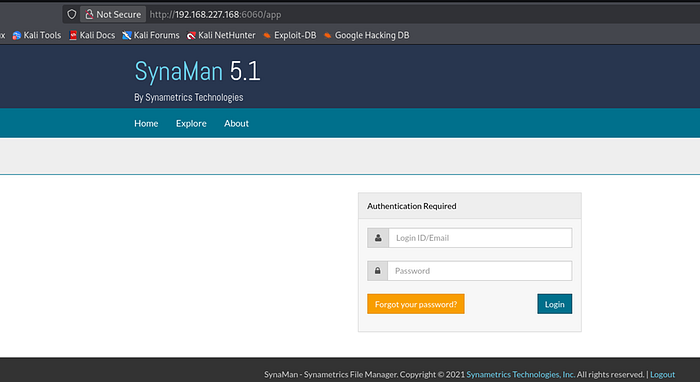Open the Explore menu item
The height and width of the screenshot is (382, 700).
(191, 124)
